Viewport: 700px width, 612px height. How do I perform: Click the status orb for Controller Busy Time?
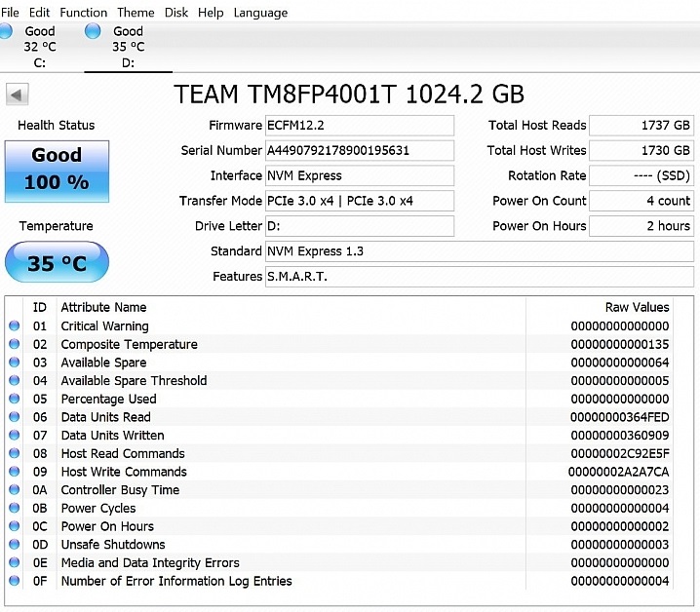click(15, 490)
